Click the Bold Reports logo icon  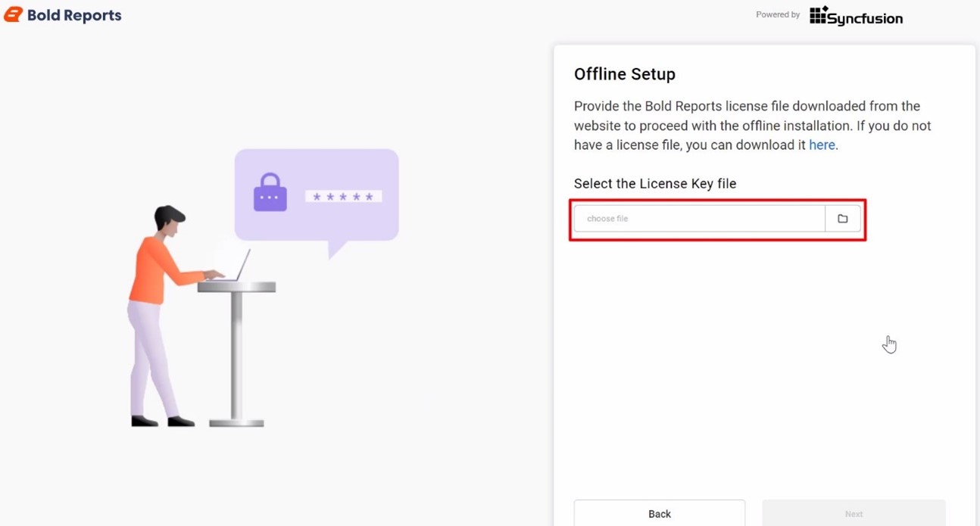pos(13,14)
